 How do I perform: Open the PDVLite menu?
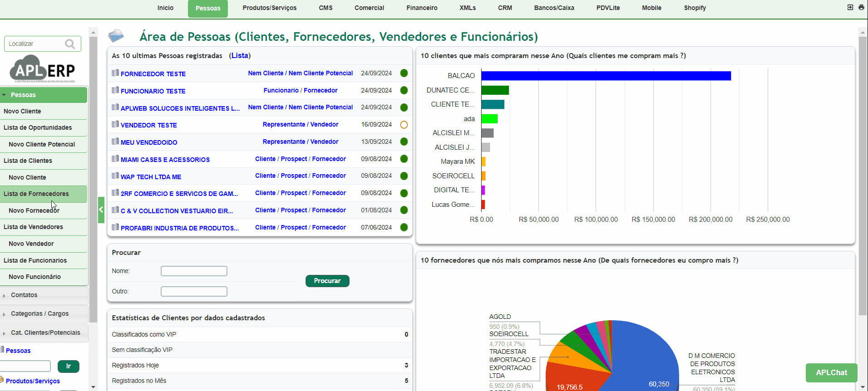pos(608,8)
